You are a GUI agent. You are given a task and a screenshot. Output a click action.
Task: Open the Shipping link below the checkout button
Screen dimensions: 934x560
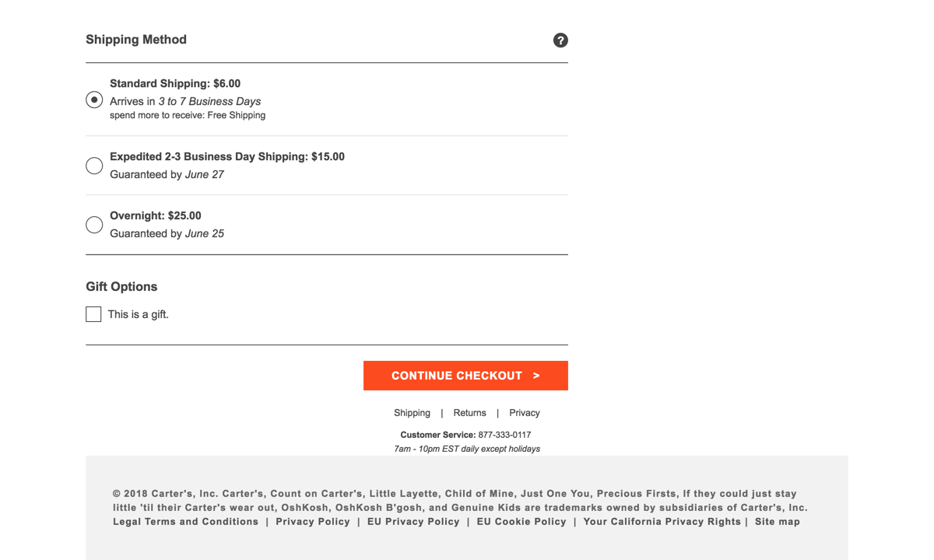tap(412, 413)
